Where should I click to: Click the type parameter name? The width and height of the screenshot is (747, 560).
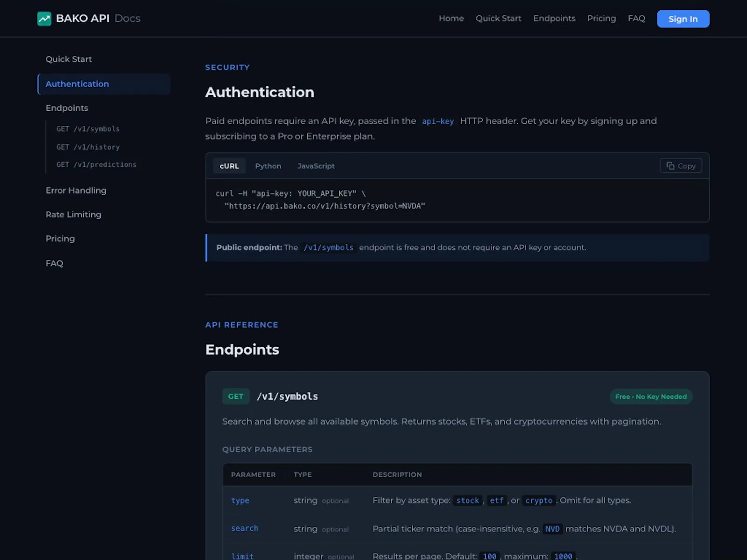(x=240, y=500)
